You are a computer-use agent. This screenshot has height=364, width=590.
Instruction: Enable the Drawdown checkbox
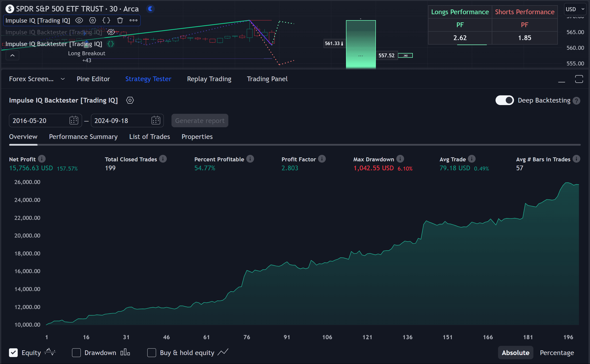point(76,353)
